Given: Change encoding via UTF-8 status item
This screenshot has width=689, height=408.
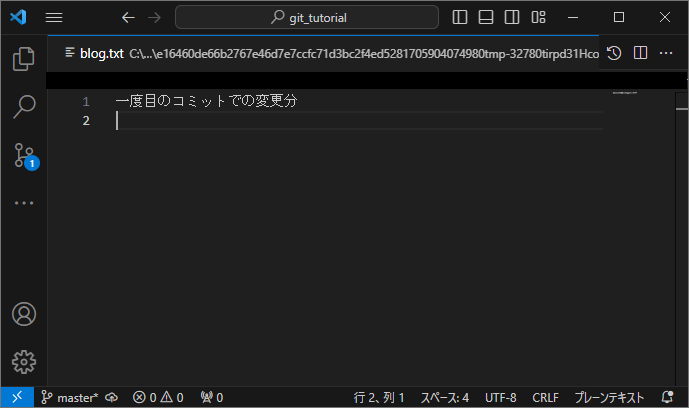Looking at the screenshot, I should tap(500, 397).
